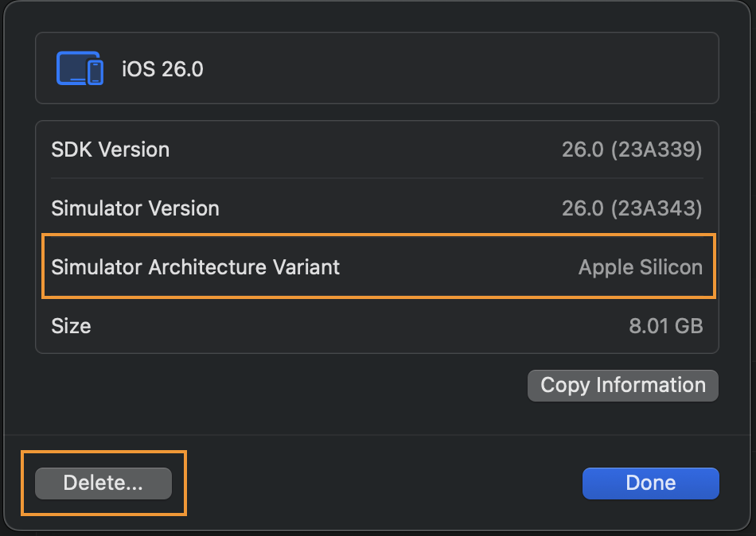Click the simulator build value 26.0 (23A343)
Viewport: 756px width, 536px height.
pos(632,208)
